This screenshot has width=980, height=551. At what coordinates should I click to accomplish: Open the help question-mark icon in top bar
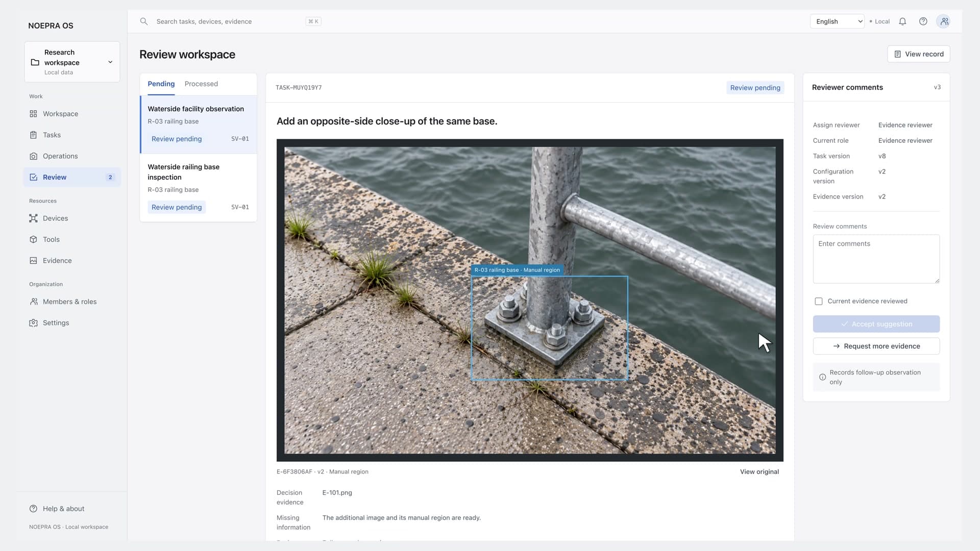point(923,21)
